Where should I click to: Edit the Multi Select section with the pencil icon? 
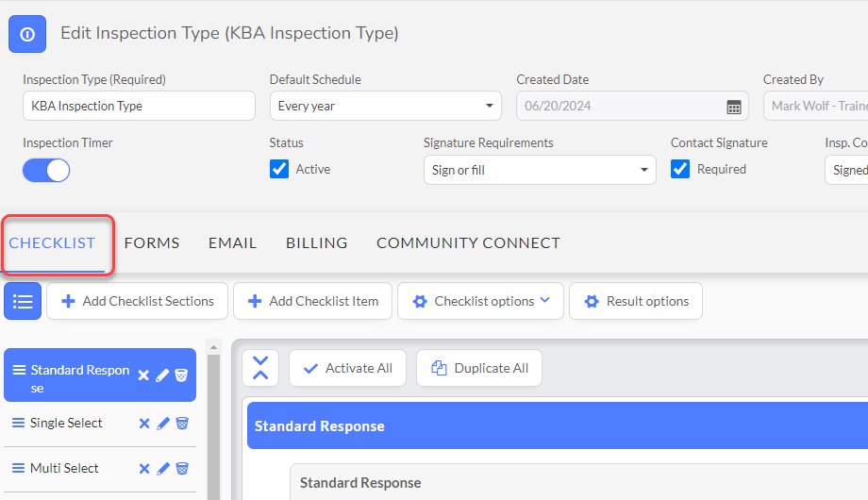click(x=162, y=469)
